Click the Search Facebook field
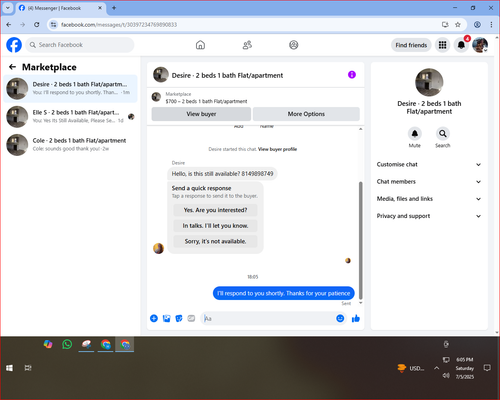This screenshot has width=500, height=400. coord(80,45)
